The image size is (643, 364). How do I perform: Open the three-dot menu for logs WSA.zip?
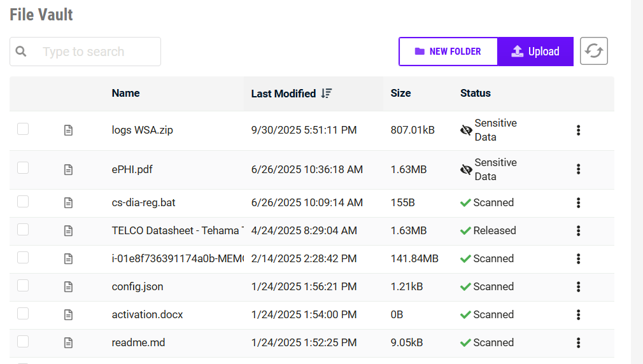point(578,130)
